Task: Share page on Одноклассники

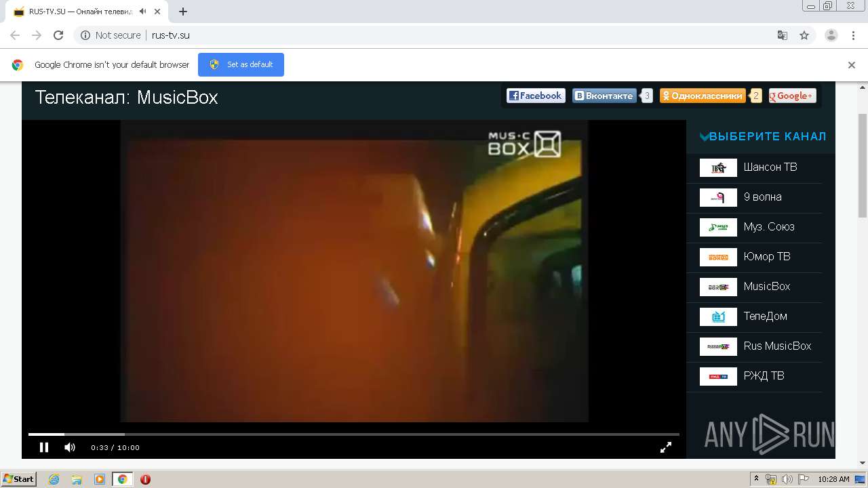Action: [x=703, y=96]
